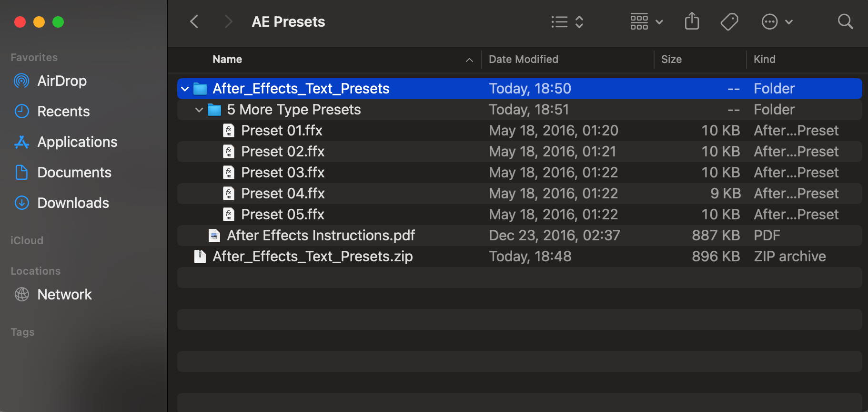Screen dimensions: 868x412
Task: Click the Share toolbar icon
Action: coord(692,21)
